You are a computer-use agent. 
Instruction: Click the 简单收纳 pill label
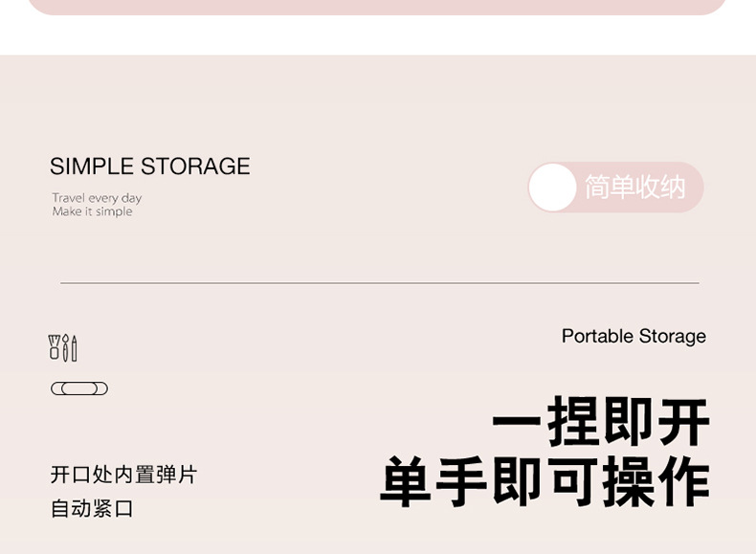(x=634, y=188)
